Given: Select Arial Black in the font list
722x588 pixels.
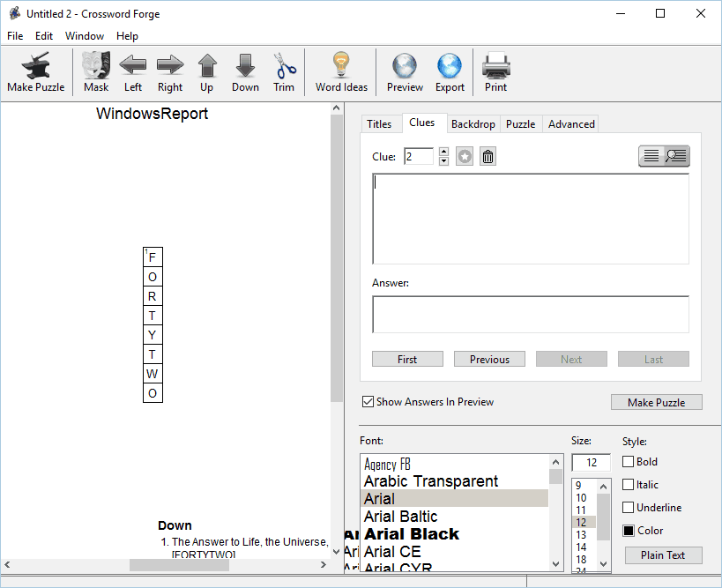Looking at the screenshot, I should tap(412, 534).
